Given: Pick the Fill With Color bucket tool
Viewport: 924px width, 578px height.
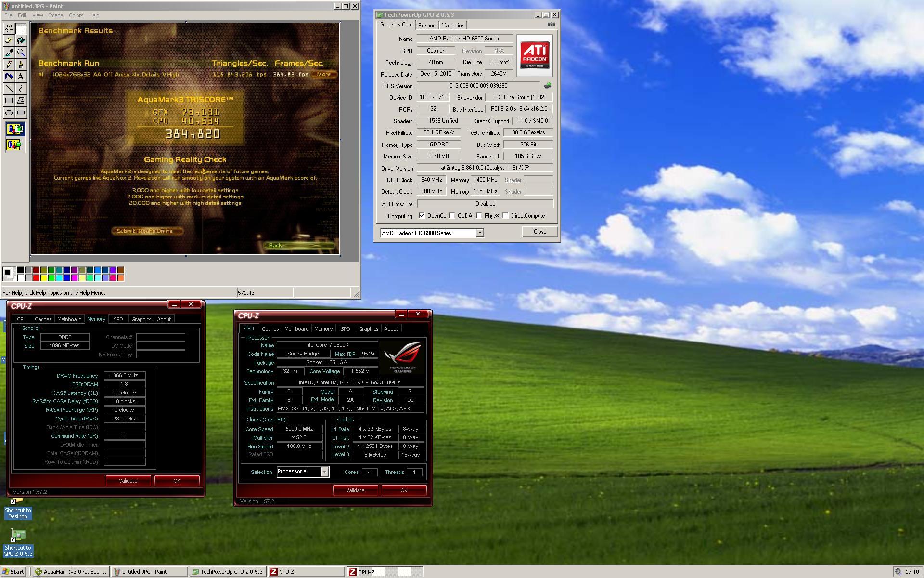Looking at the screenshot, I should (21, 40).
